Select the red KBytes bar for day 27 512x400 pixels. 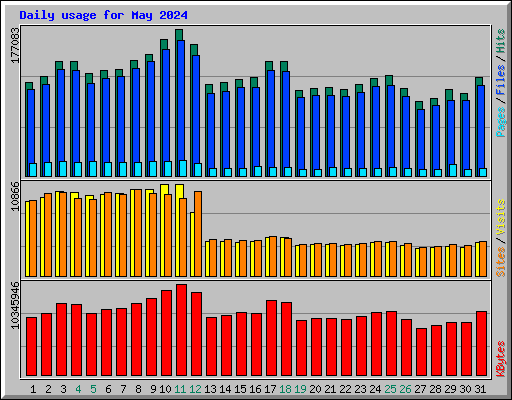tap(421, 352)
